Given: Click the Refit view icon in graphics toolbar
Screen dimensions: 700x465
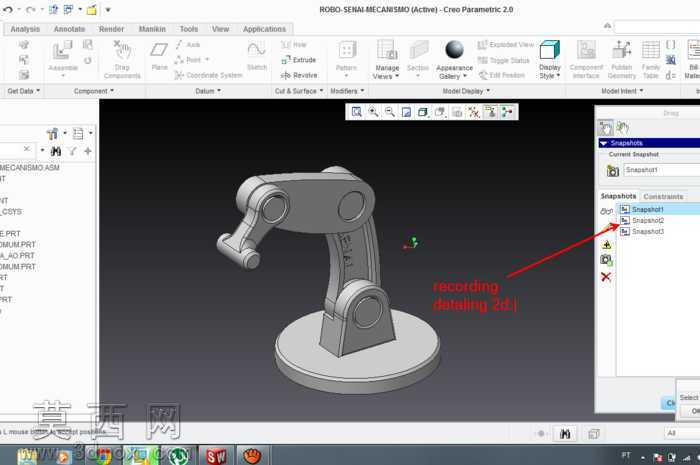Looking at the screenshot, I should click(356, 112).
